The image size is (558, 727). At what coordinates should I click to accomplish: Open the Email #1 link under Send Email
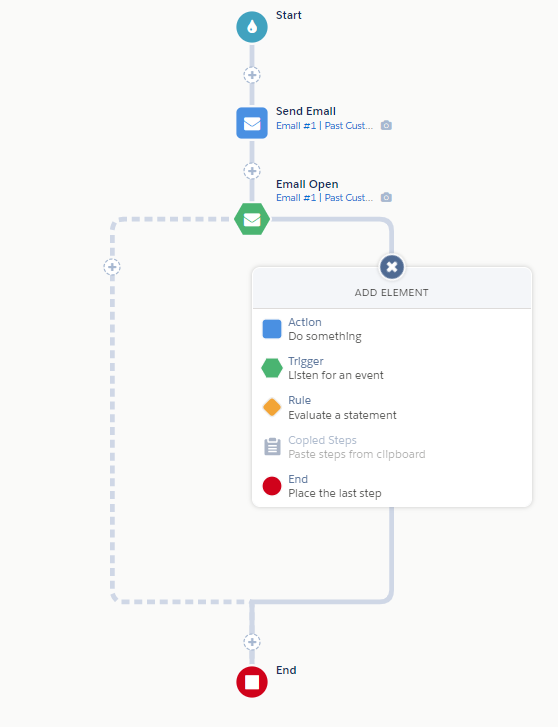(324, 126)
